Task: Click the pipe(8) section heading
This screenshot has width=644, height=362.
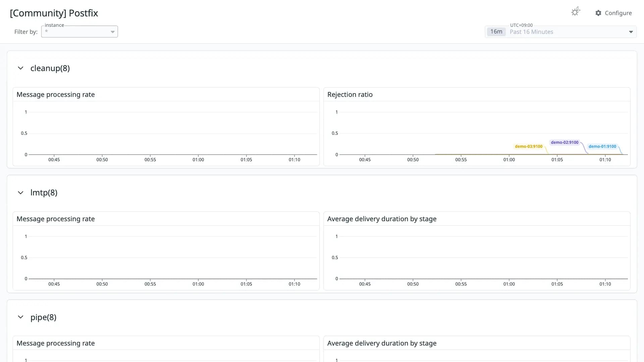Action: [x=43, y=317]
